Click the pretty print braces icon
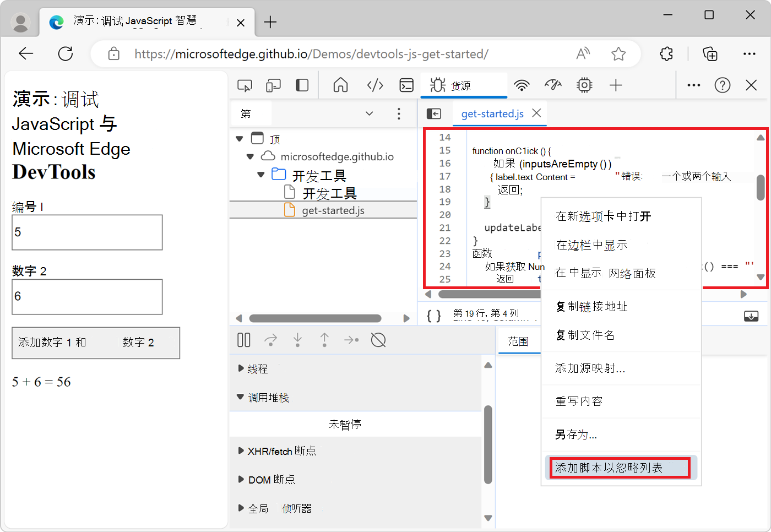This screenshot has height=532, width=771. click(x=434, y=316)
